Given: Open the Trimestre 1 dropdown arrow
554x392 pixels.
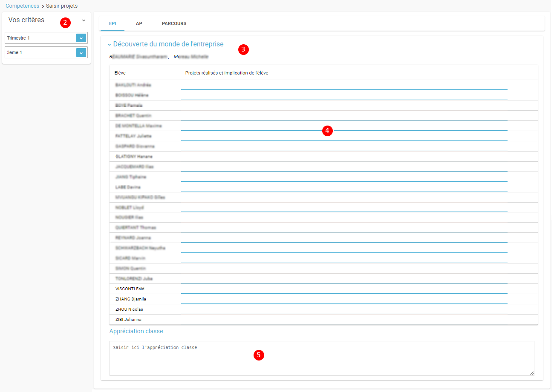Looking at the screenshot, I should [x=81, y=38].
